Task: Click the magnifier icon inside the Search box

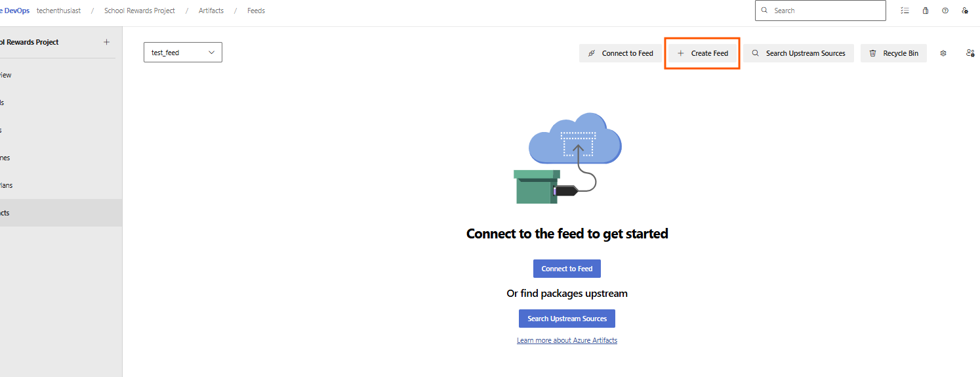Action: (x=765, y=11)
